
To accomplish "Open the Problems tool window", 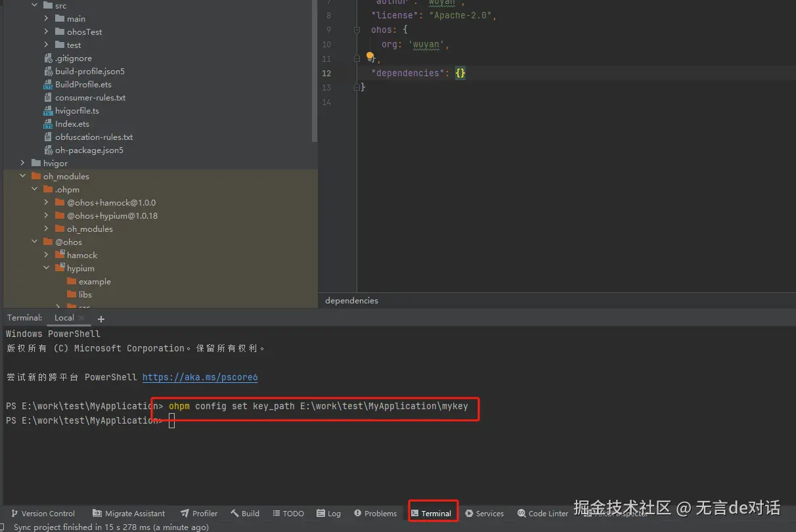I will point(376,513).
